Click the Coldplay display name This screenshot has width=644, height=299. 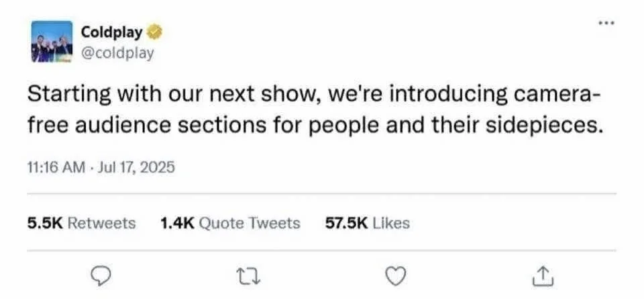pos(111,32)
